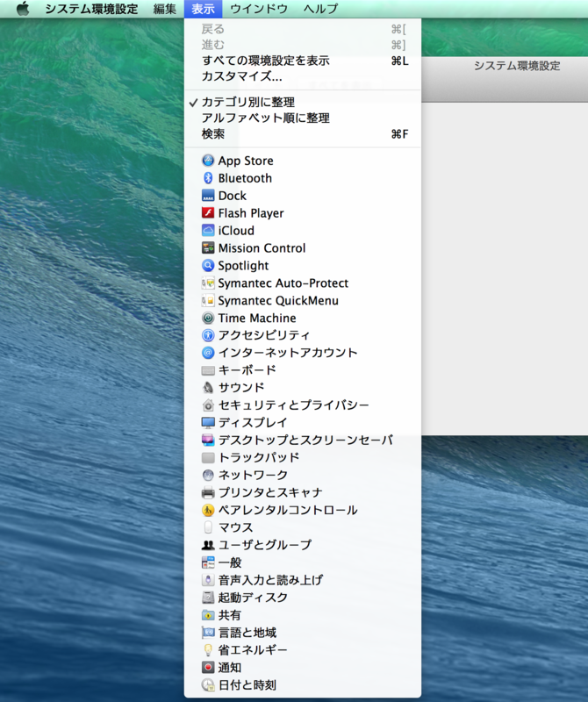Viewport: 588px width, 702px height.
Task: Select the ディスプレイ monitor icon
Action: pos(208,422)
